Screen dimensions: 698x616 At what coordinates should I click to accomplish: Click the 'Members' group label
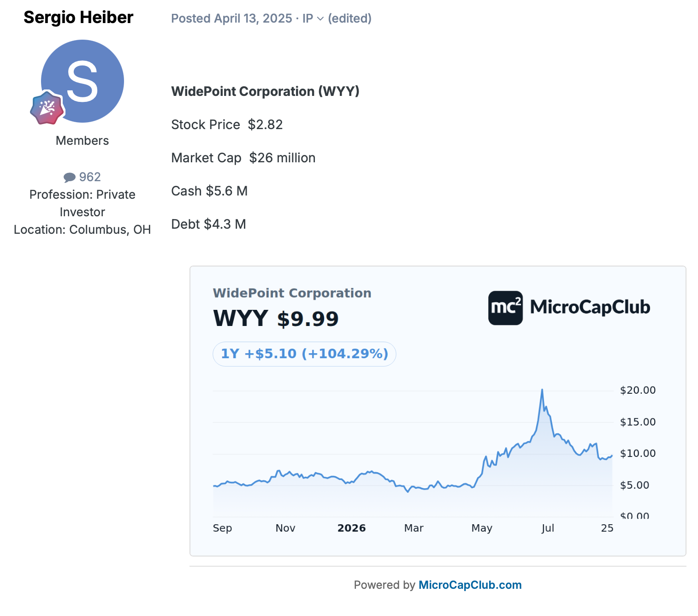coord(83,141)
